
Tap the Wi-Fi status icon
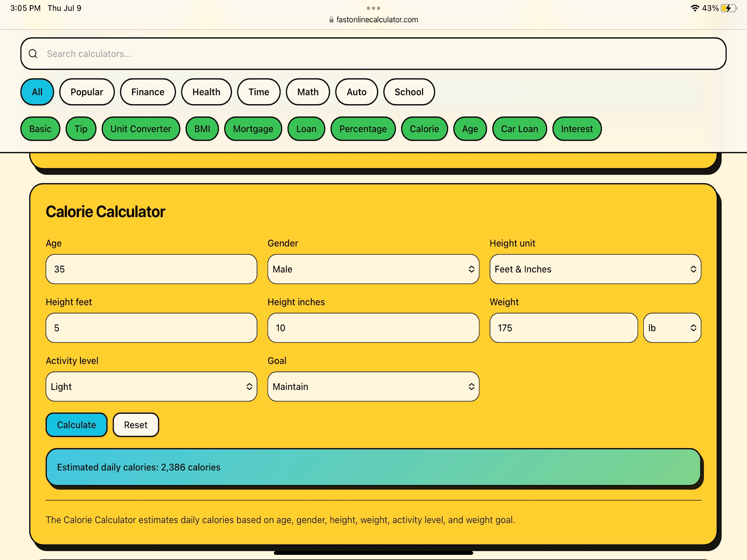[x=695, y=8]
